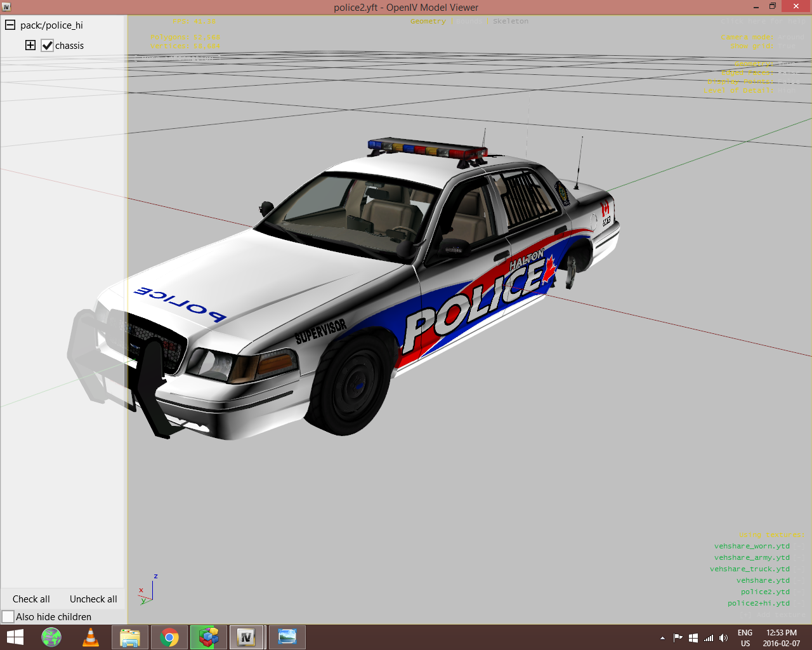The height and width of the screenshot is (650, 812).
Task: Enable the Also hide children checkbox
Action: 8,617
